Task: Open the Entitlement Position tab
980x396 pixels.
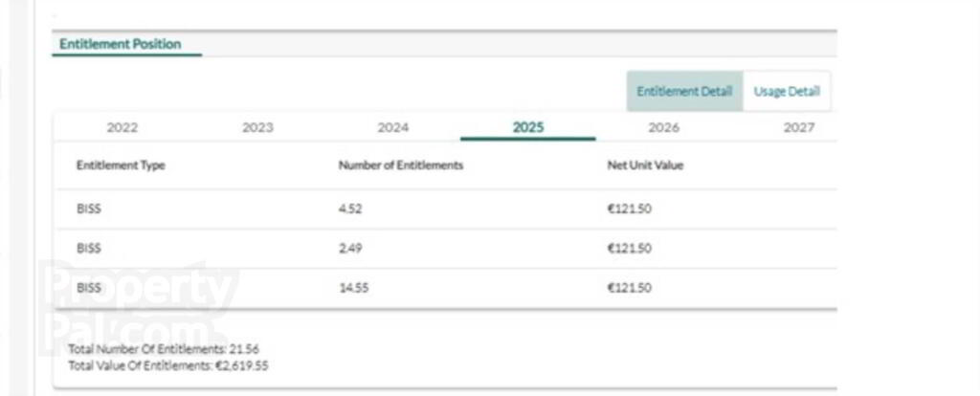Action: (x=121, y=44)
